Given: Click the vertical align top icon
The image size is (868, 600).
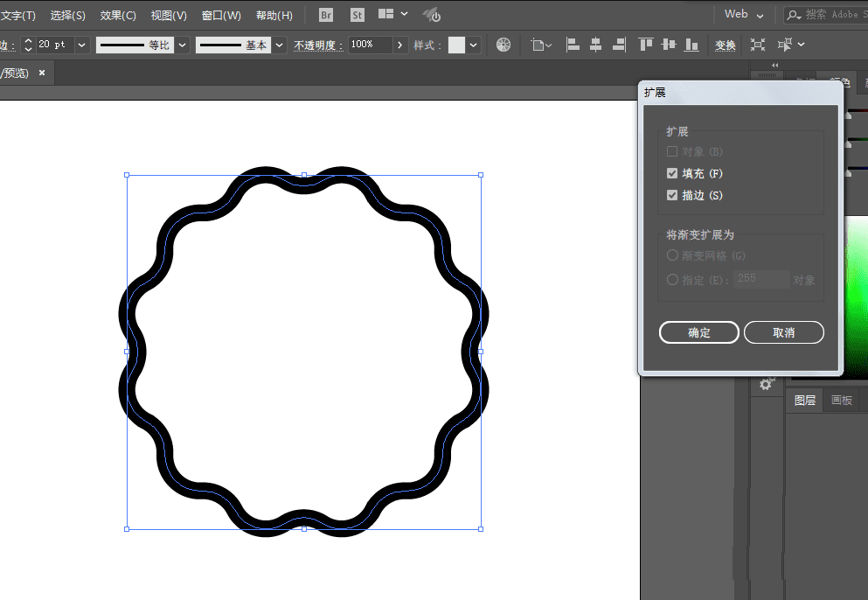Looking at the screenshot, I should tap(646, 45).
